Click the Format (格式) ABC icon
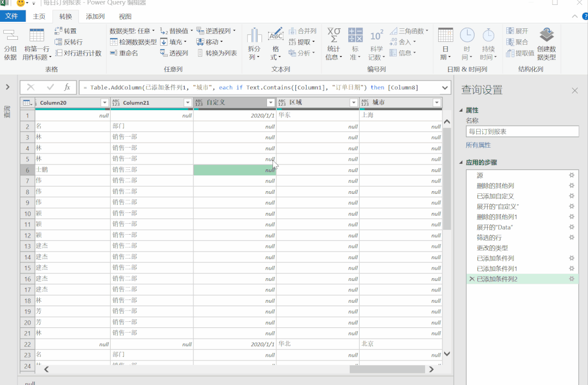Image resolution: width=588 pixels, height=385 pixels. tap(276, 35)
